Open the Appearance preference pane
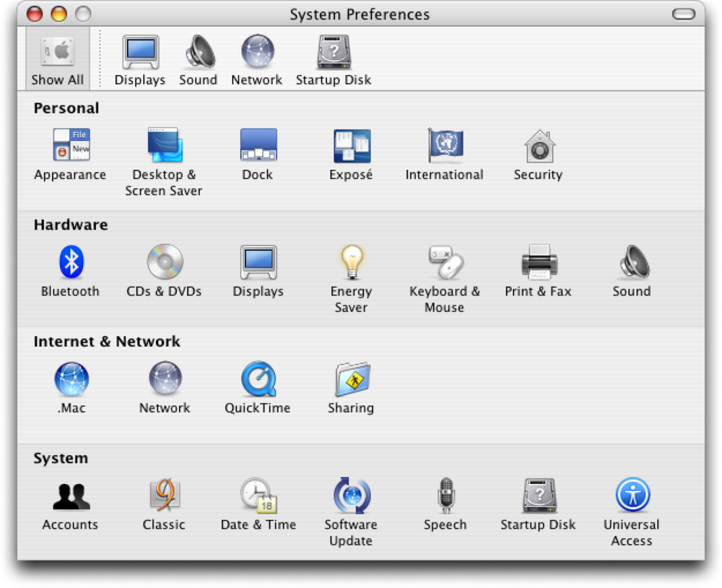 point(71,155)
